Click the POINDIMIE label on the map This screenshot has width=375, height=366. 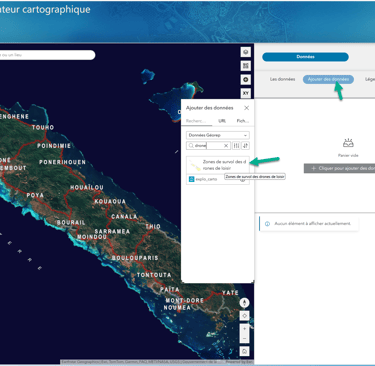tap(54, 146)
